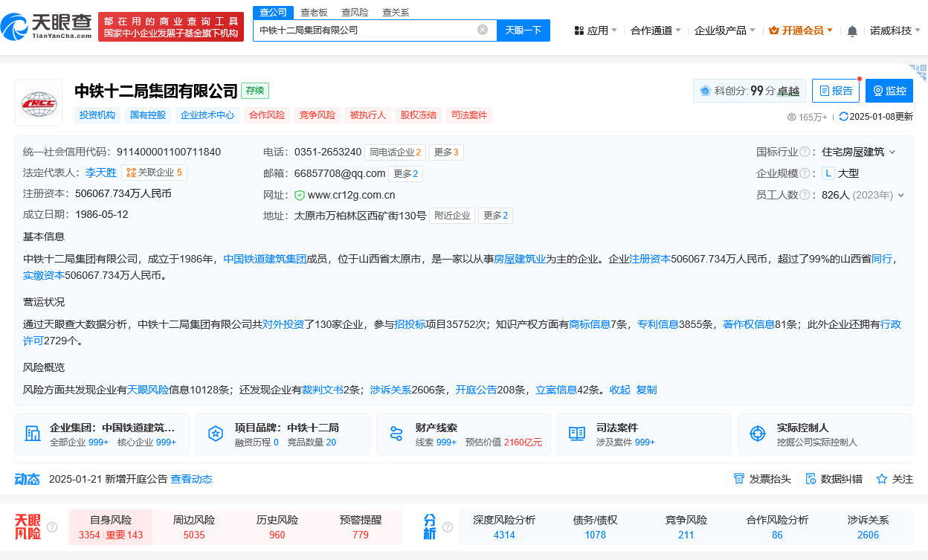Open 深度风险分析 4314 entry
The width and height of the screenshot is (928, 560).
[x=504, y=527]
